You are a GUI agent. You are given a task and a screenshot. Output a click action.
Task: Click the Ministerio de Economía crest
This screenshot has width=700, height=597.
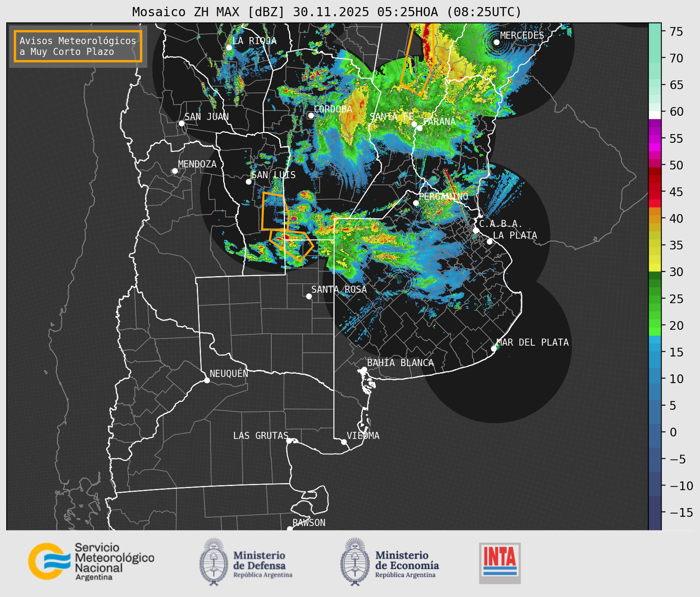click(355, 562)
